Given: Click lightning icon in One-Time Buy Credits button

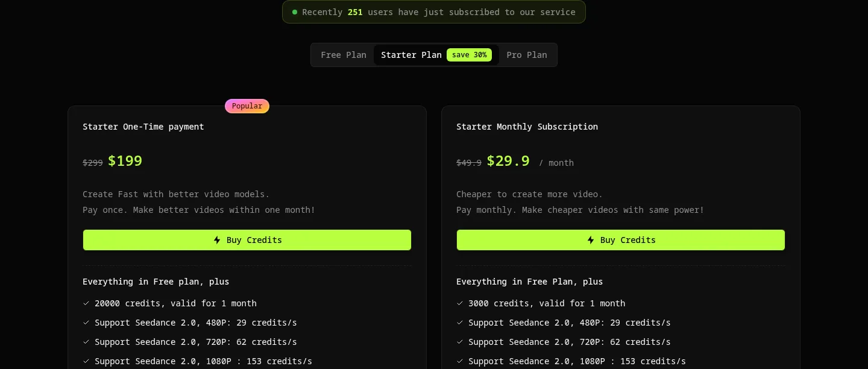Looking at the screenshot, I should (217, 240).
